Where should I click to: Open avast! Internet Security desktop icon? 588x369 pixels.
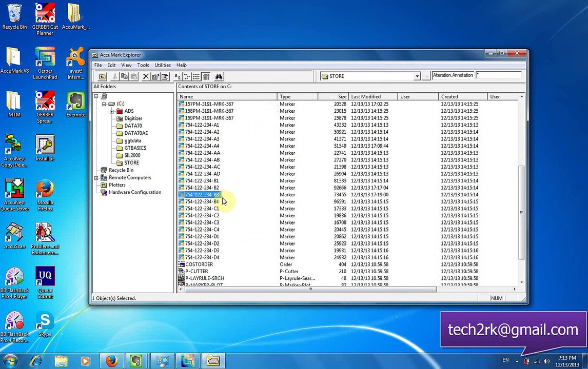point(76,64)
